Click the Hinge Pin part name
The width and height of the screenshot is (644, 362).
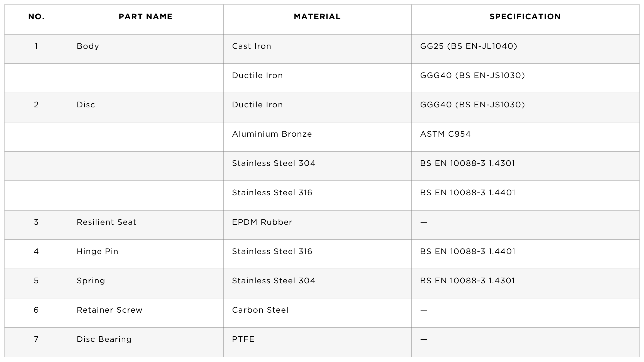97,252
